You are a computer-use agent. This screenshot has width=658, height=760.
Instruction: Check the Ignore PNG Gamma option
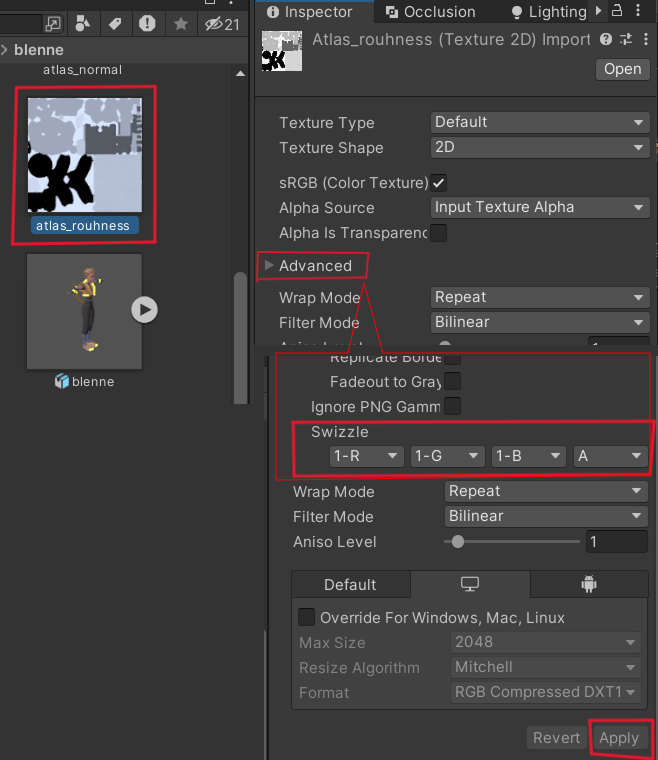[452, 406]
